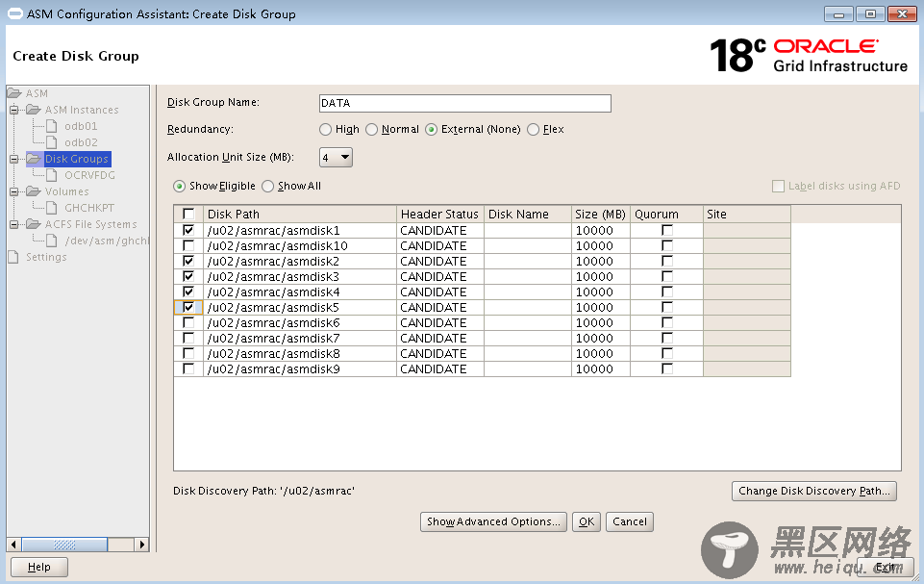Viewport: 924px width, 584px height.
Task: Click the right arrow of tree scrollbar
Action: 141,545
